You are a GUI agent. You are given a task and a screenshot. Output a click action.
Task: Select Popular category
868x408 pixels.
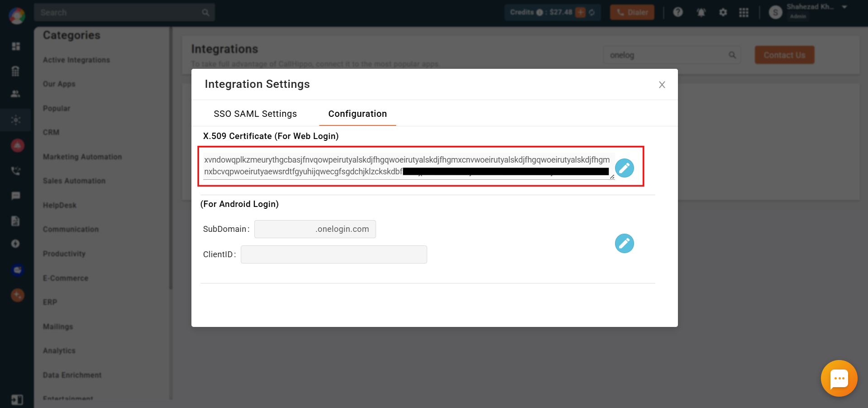pos(57,108)
